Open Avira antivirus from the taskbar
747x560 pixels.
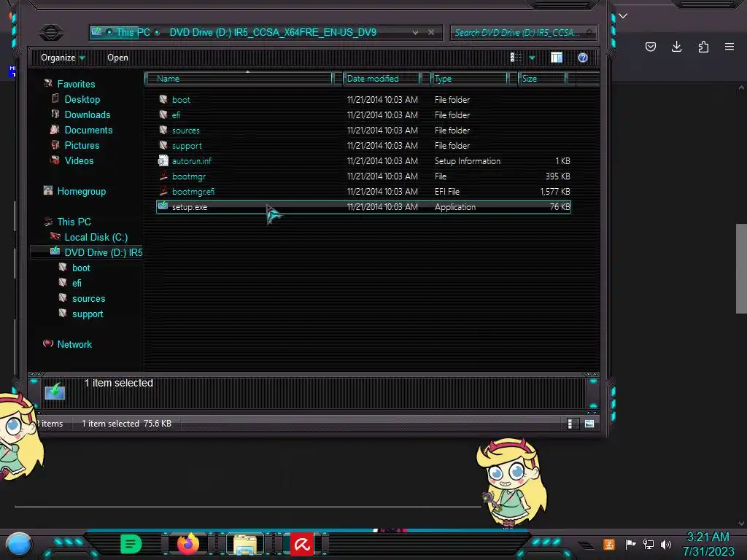(x=302, y=544)
